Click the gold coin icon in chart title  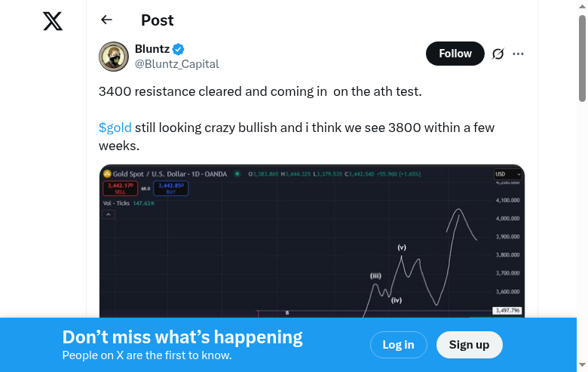(107, 174)
